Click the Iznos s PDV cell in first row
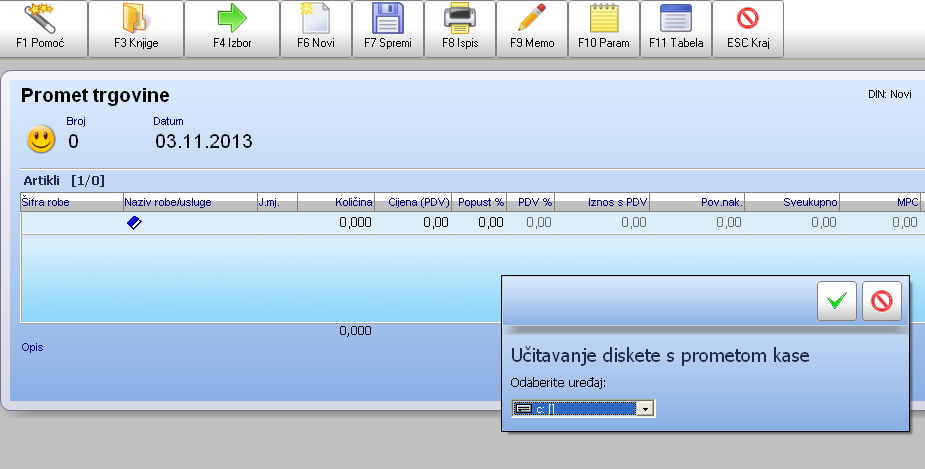 [602, 222]
